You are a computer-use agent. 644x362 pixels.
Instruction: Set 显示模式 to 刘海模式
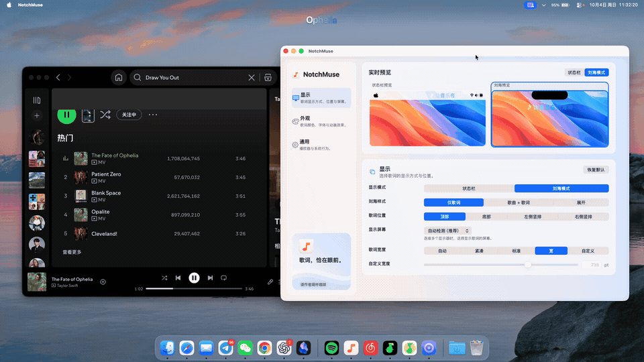[x=561, y=188]
